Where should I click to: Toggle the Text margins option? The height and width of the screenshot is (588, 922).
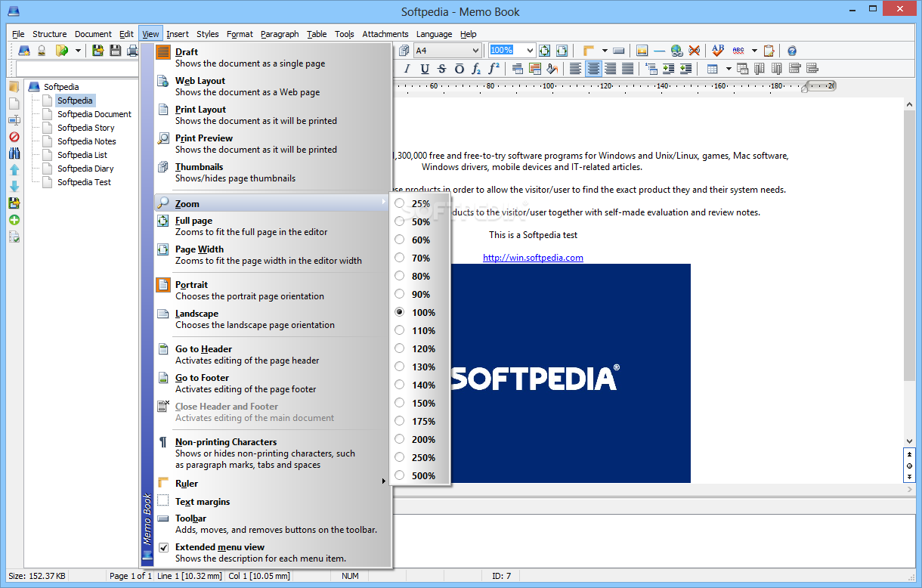tap(271, 502)
